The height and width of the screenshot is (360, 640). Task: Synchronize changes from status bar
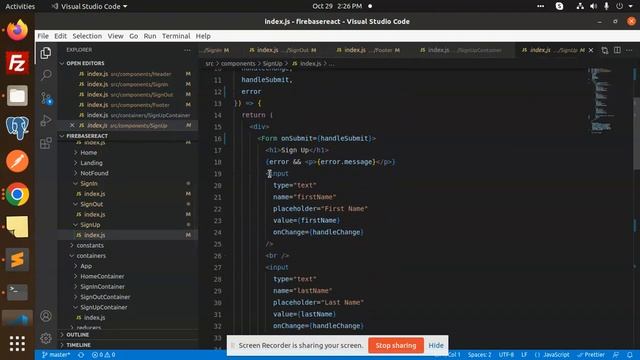pos(81,355)
